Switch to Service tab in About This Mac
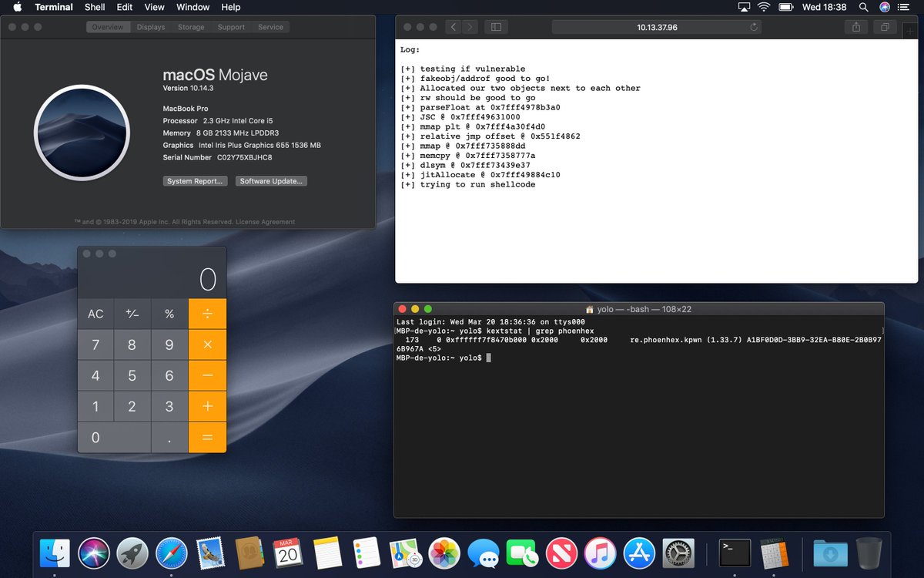The image size is (924, 578). tap(270, 27)
